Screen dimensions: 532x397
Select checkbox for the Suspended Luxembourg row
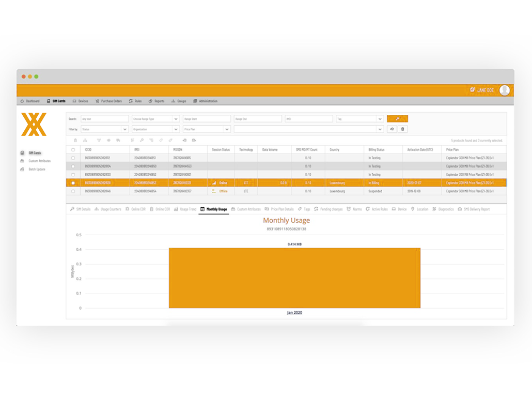point(73,191)
